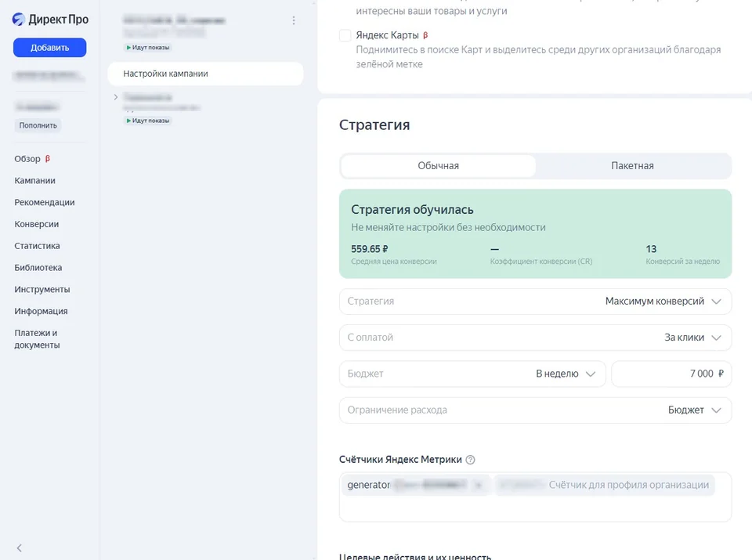
Task: Switch to the Обычная strategy tab
Action: [x=439, y=166]
